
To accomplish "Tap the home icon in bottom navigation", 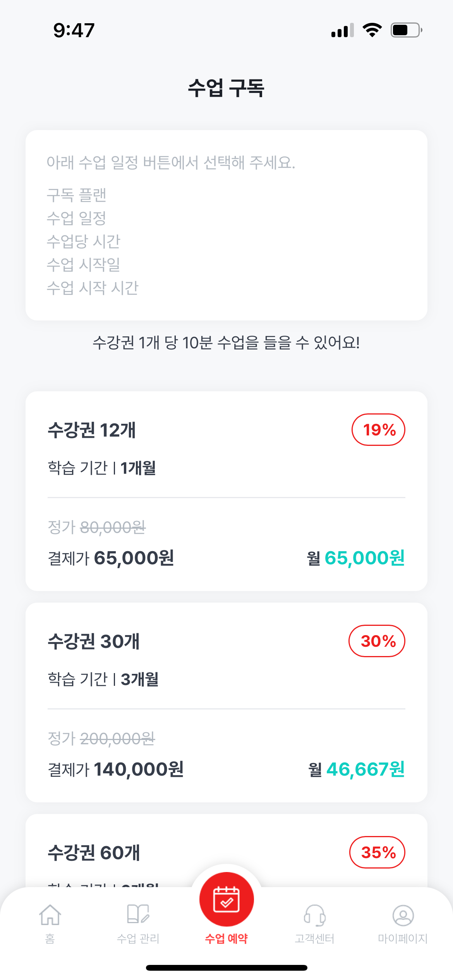I will point(50,915).
